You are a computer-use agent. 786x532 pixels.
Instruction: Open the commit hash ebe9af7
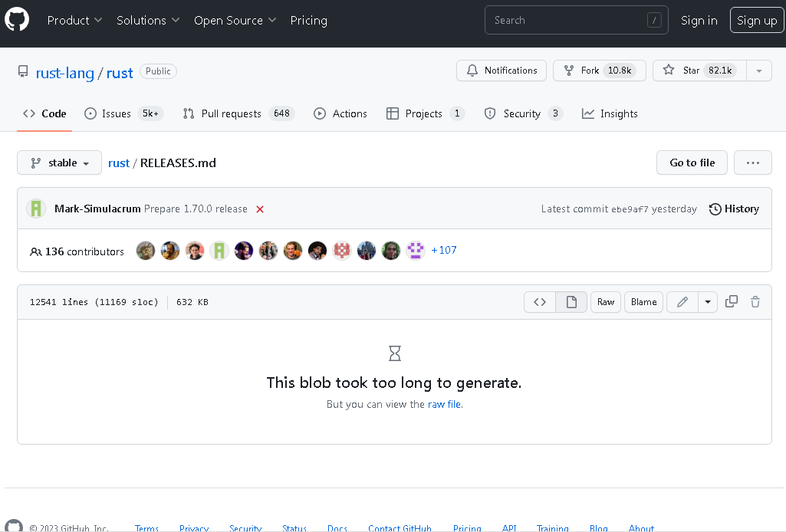tap(630, 209)
